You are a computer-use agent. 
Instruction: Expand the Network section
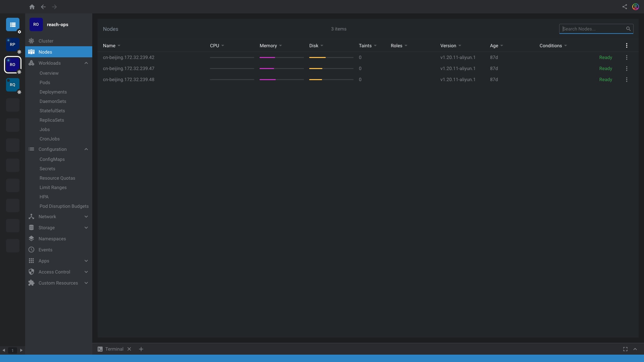(86, 217)
